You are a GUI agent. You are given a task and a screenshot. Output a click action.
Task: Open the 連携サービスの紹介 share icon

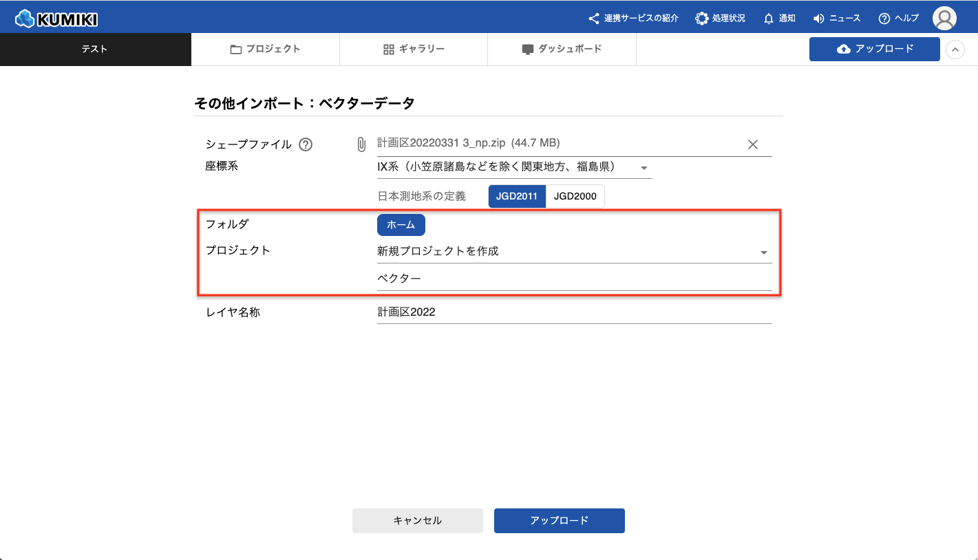pos(593,19)
